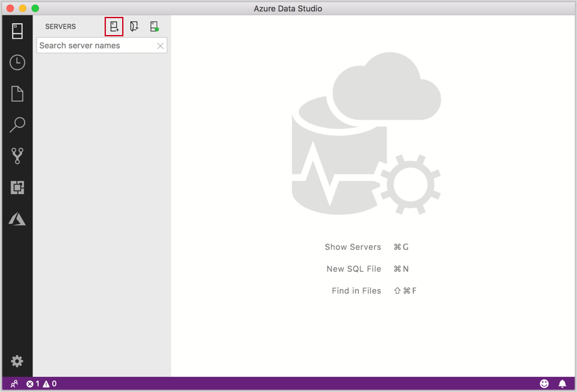Open Search magnifier in activity bar
The image size is (577, 392).
18,125
